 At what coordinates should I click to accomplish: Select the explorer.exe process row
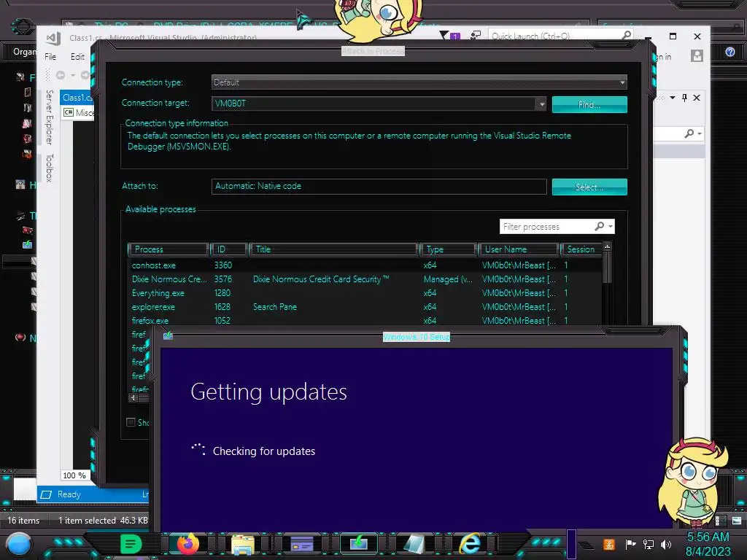pyautogui.click(x=365, y=307)
